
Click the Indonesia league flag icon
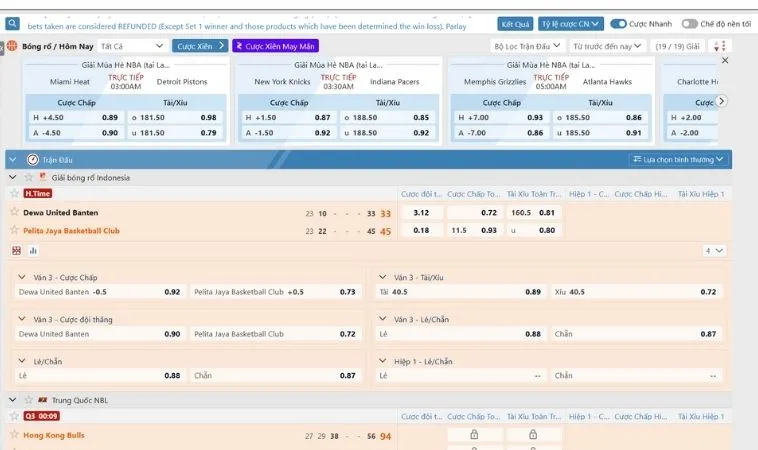click(x=43, y=177)
